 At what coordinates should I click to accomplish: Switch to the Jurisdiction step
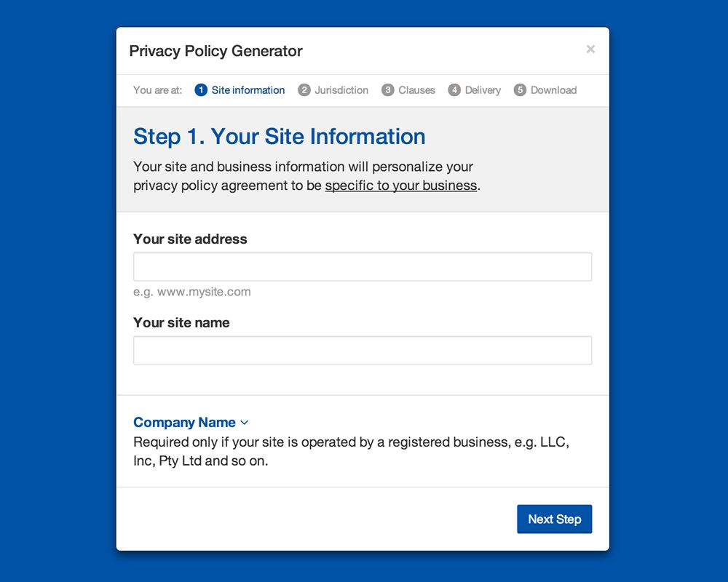click(341, 89)
